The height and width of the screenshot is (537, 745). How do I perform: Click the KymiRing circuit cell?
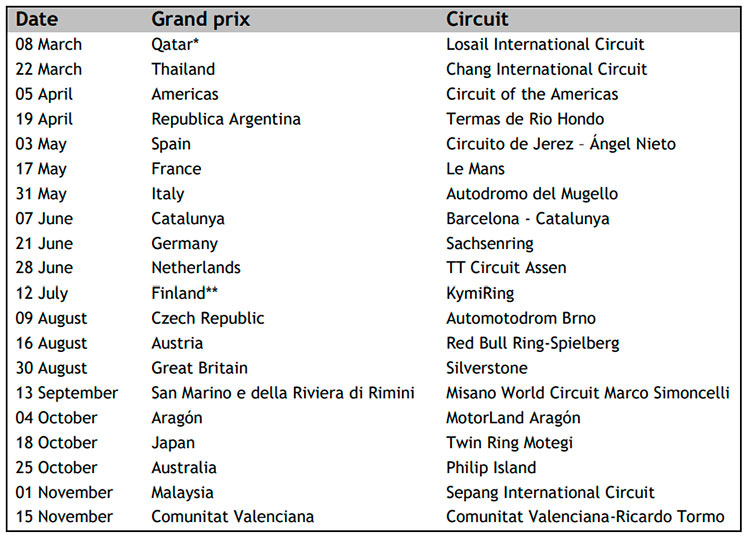480,293
